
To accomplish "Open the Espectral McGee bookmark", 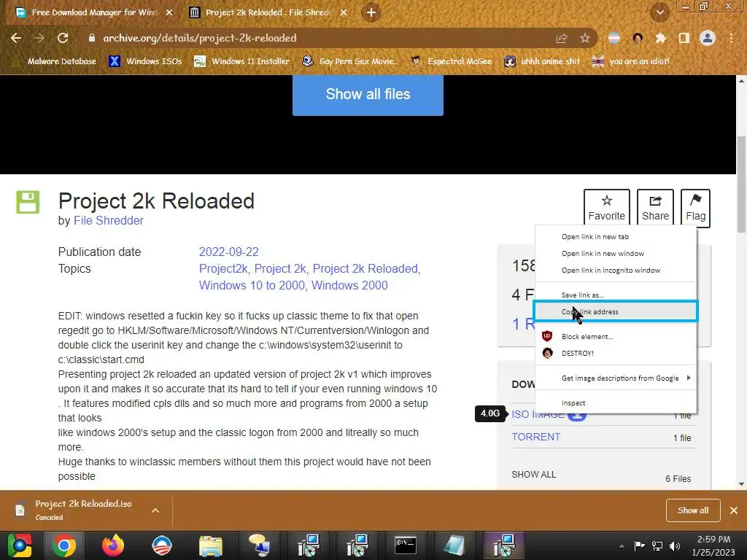I will (x=451, y=61).
